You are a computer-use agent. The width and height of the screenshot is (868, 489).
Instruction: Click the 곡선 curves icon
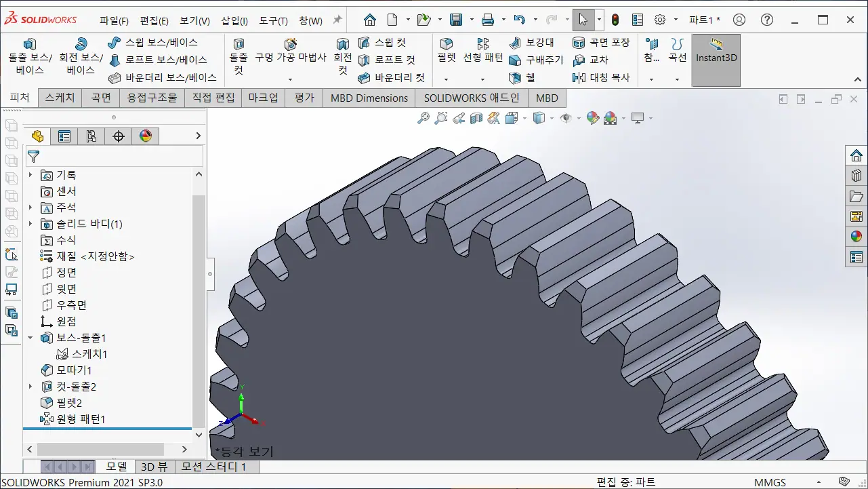click(x=677, y=45)
